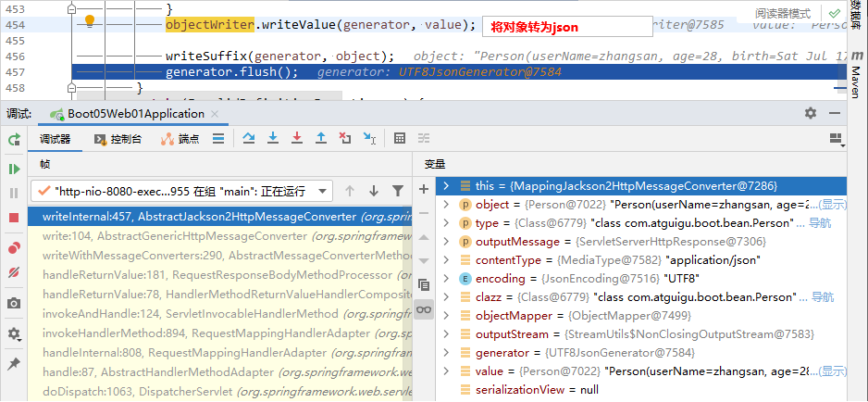Expand the 'generator' variable node
868x402 pixels.
tap(446, 353)
